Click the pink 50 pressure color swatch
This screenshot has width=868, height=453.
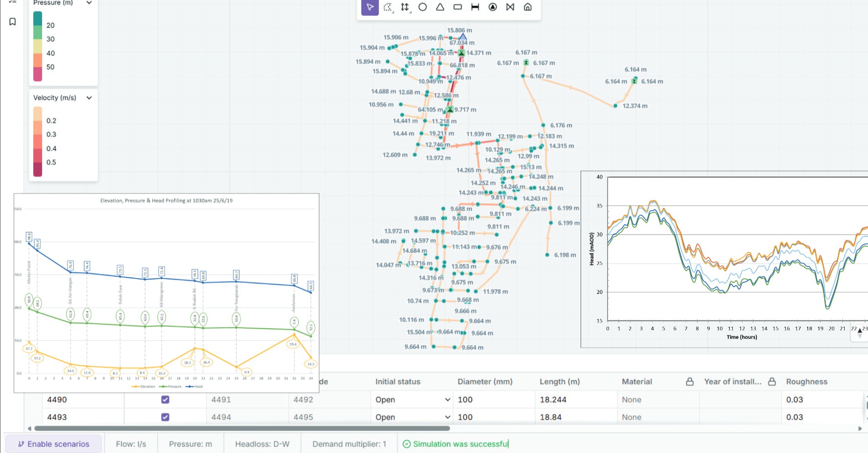37,74
